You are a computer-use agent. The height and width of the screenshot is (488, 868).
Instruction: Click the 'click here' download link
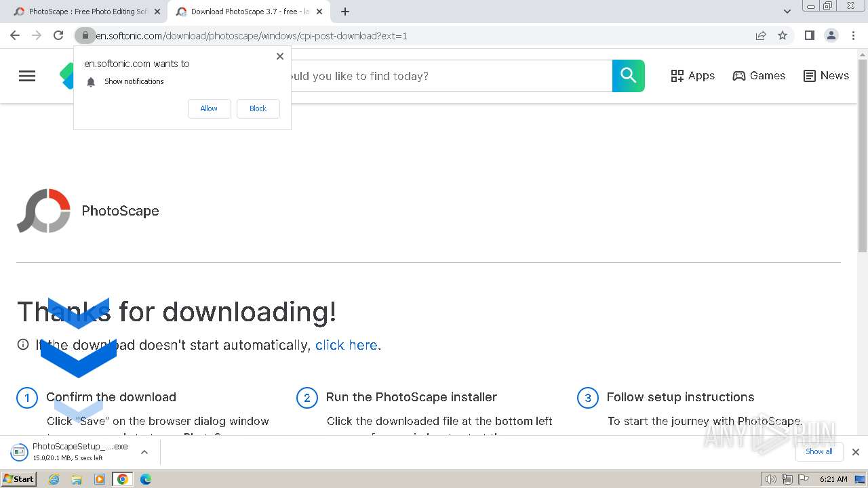tap(346, 345)
